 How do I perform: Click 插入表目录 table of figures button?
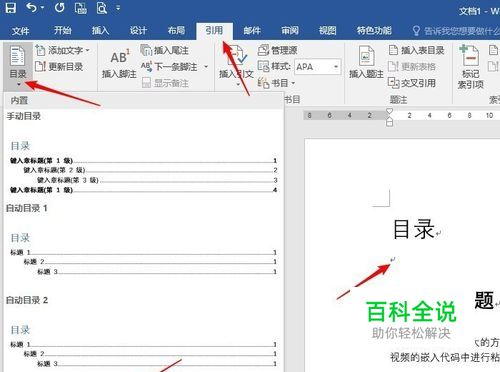point(417,50)
